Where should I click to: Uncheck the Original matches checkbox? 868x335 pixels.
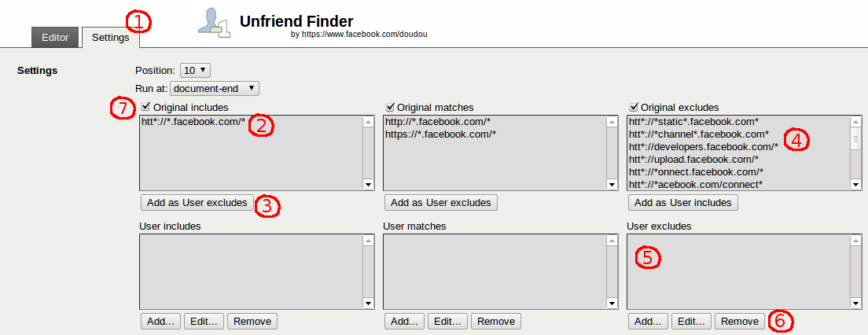390,107
